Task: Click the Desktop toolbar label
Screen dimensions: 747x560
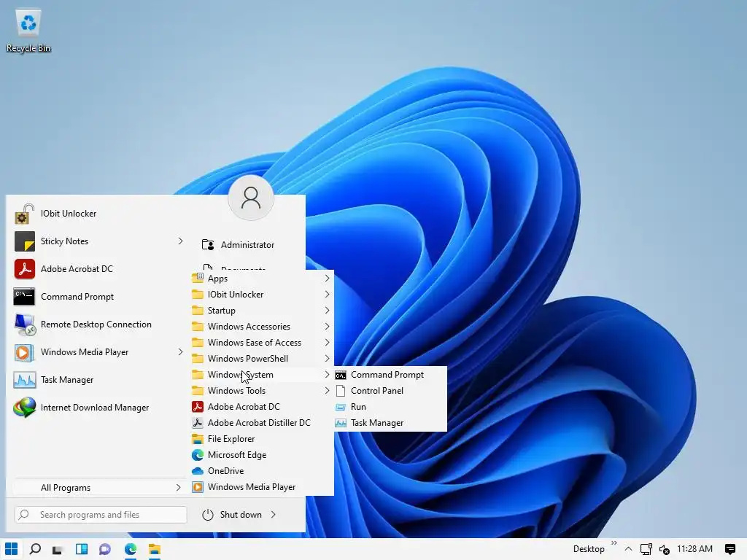Action: click(589, 549)
